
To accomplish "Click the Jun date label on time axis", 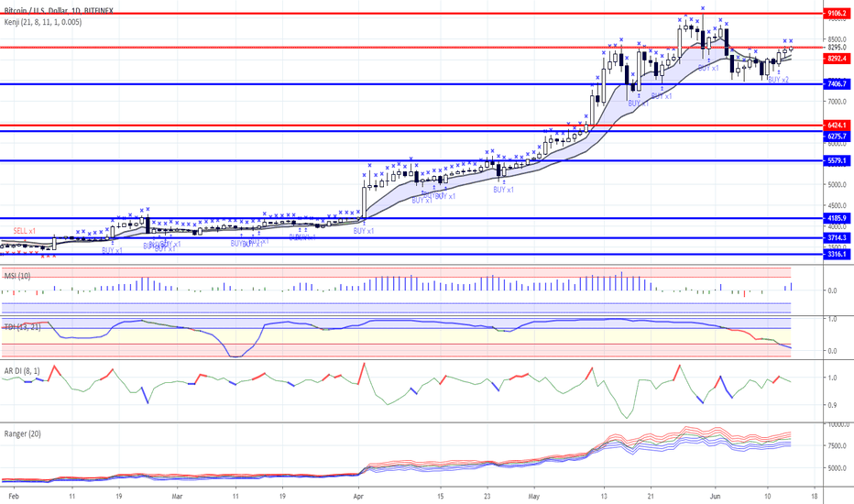I will pyautogui.click(x=715, y=497).
